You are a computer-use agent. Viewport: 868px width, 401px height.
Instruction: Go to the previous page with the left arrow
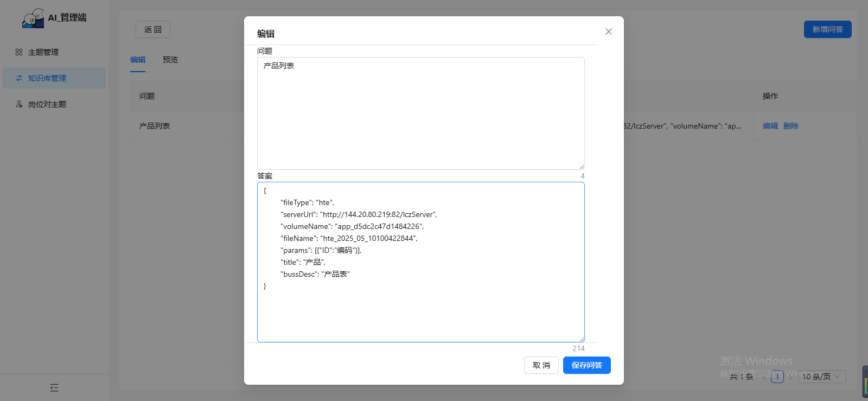point(764,377)
